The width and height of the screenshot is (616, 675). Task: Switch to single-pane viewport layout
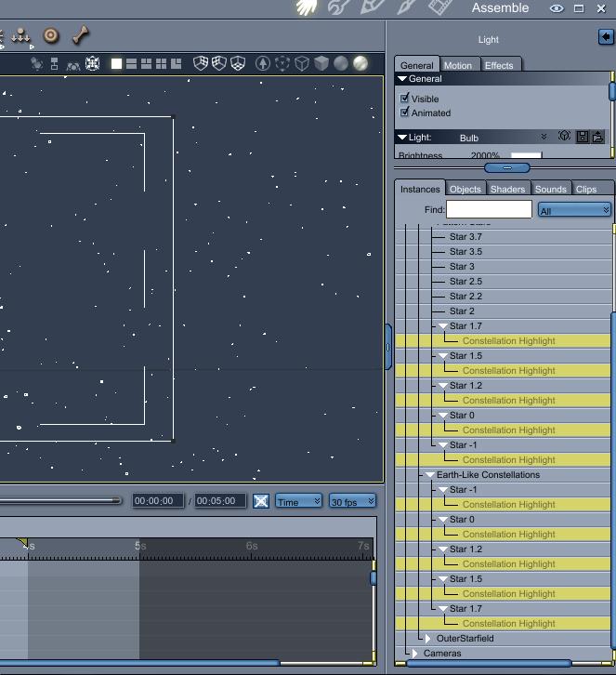(x=116, y=64)
